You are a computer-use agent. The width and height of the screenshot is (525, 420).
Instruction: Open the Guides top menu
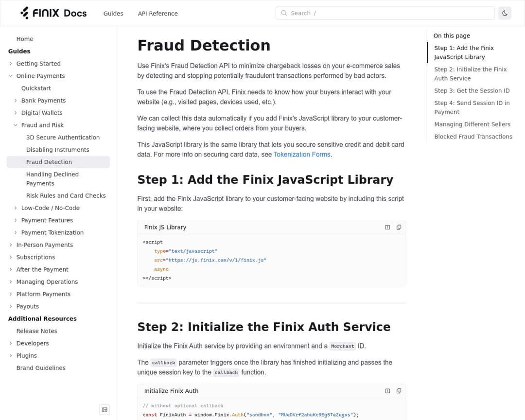pos(113,14)
